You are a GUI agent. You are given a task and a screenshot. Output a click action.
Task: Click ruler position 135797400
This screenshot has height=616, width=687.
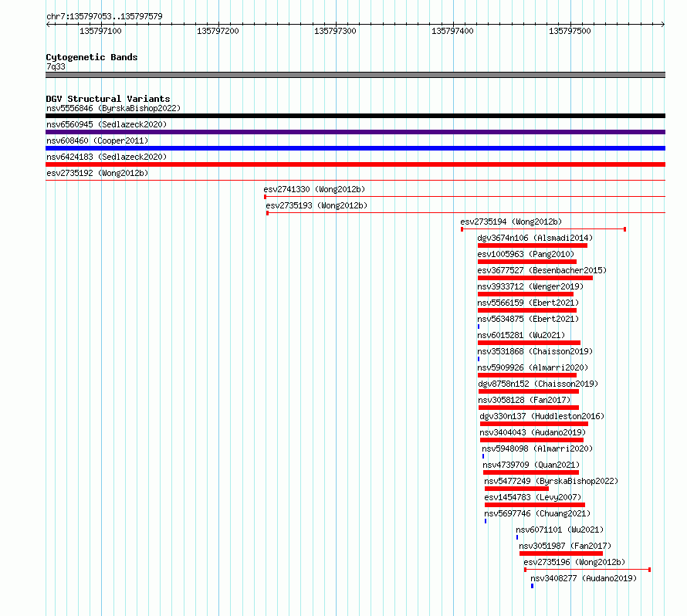click(452, 31)
